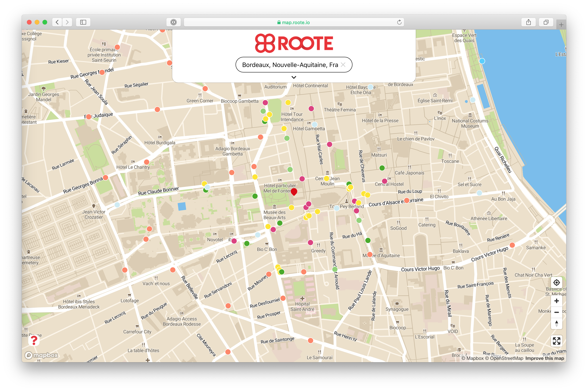The image size is (588, 391).
Task: Clear the Bordeaux search field text
Action: point(343,65)
